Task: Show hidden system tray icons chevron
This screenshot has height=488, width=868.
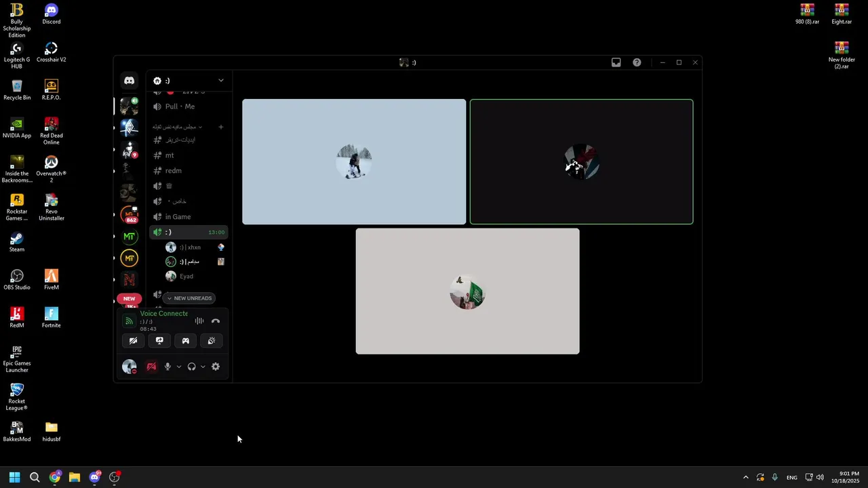Action: click(746, 477)
